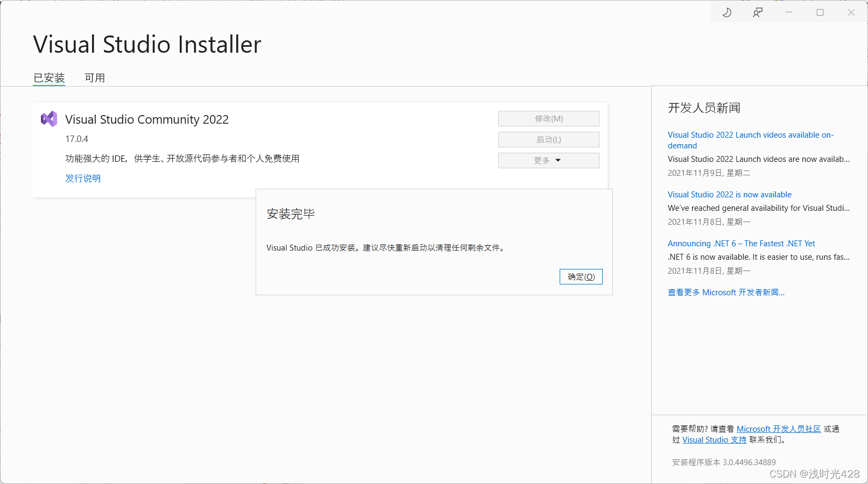Confirm installation with the 确定(O) button
868x484 pixels.
(x=581, y=276)
